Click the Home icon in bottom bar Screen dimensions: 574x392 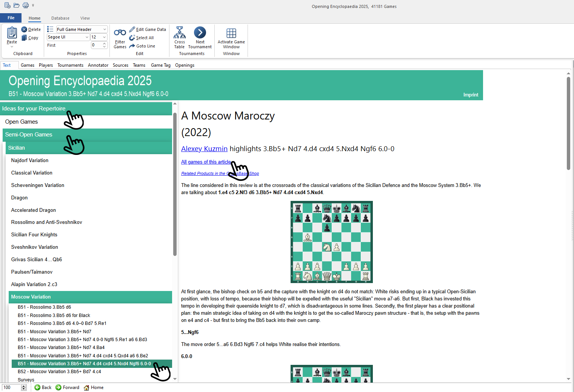pyautogui.click(x=86, y=387)
